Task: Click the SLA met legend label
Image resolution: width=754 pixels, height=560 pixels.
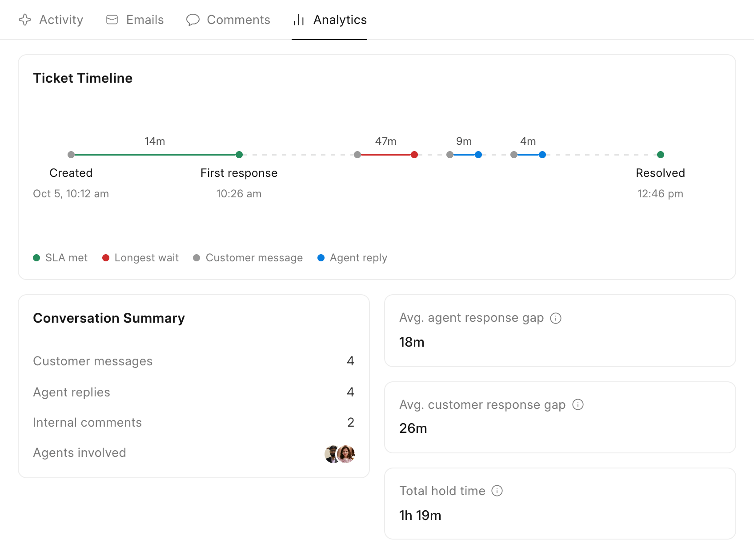Action: (67, 258)
